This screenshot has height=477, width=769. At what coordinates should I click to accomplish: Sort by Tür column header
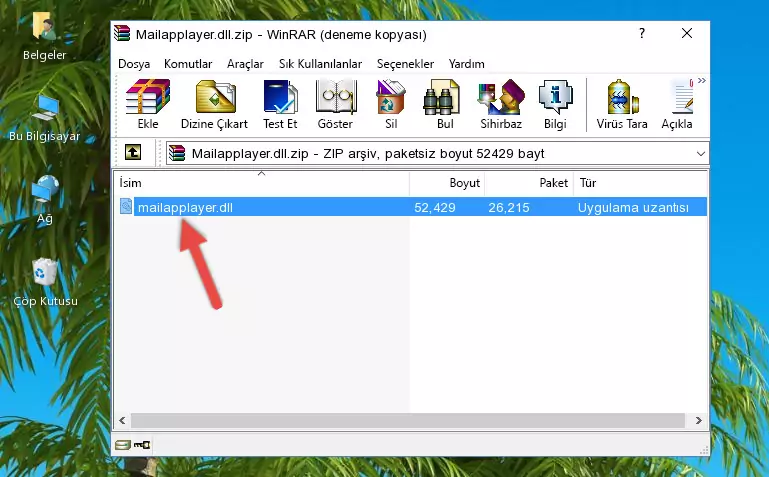pyautogui.click(x=640, y=183)
